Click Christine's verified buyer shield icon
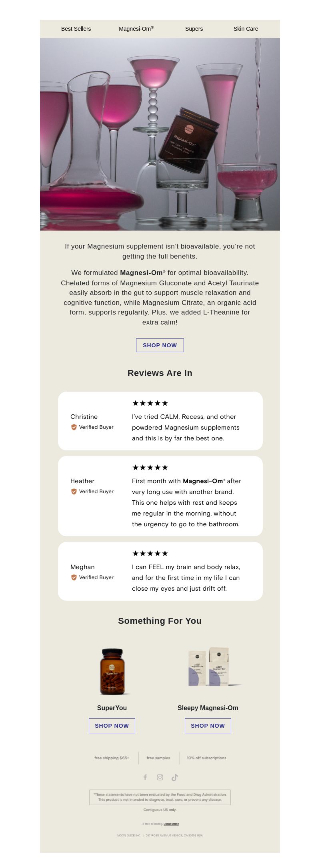Viewport: 320px width, 868px height. 74,427
